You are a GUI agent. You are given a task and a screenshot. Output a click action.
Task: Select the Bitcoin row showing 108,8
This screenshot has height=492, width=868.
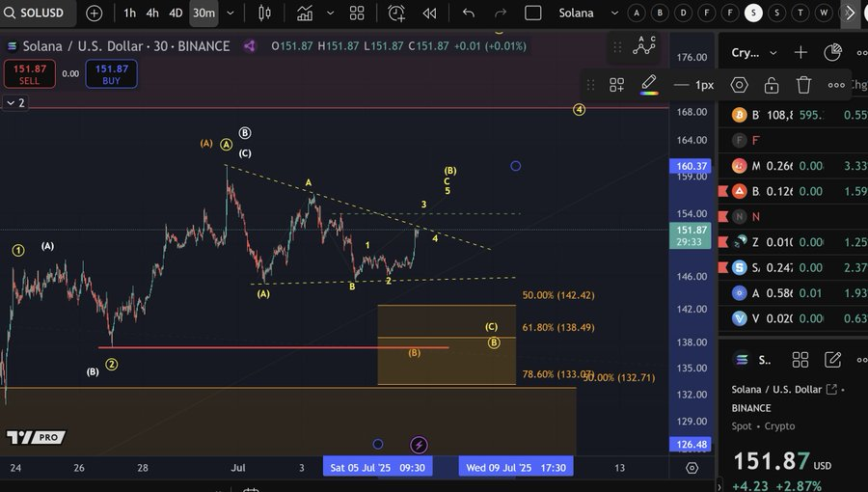tap(794, 115)
